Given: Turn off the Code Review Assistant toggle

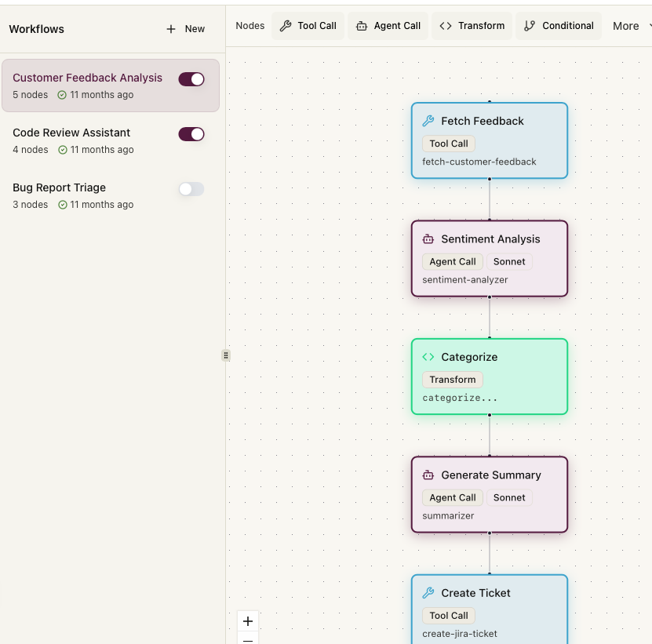Looking at the screenshot, I should click(x=191, y=134).
